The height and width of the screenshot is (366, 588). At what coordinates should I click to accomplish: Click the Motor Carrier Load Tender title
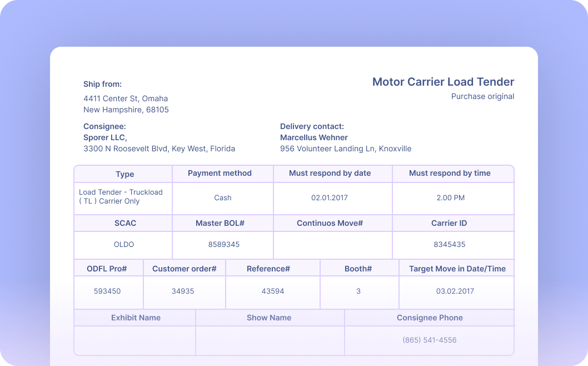[x=443, y=82]
